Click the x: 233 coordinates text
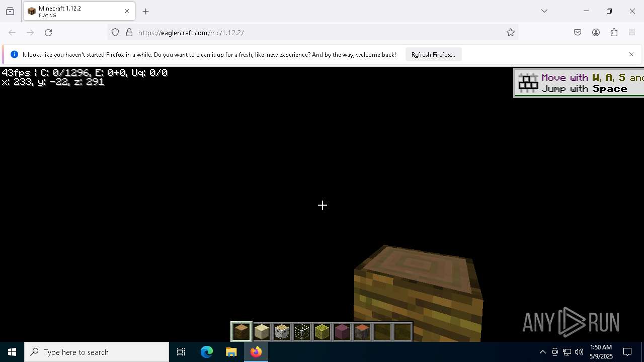 [53, 82]
